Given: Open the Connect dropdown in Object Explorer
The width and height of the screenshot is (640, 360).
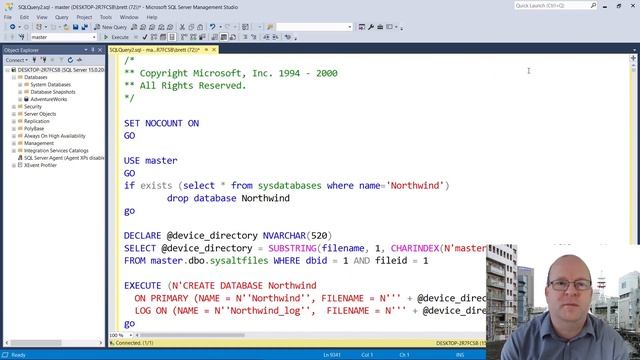Looking at the screenshot, I should click(x=17, y=60).
